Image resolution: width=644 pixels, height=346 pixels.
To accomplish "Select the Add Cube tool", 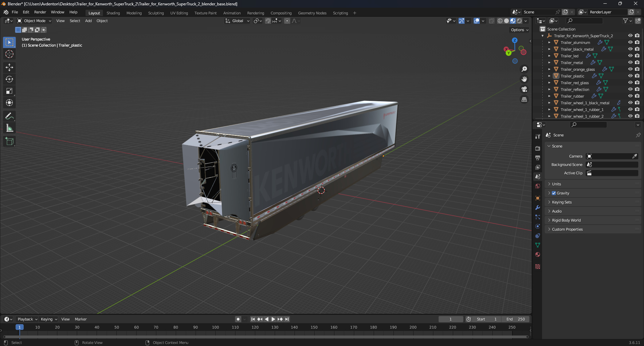I will (x=9, y=141).
